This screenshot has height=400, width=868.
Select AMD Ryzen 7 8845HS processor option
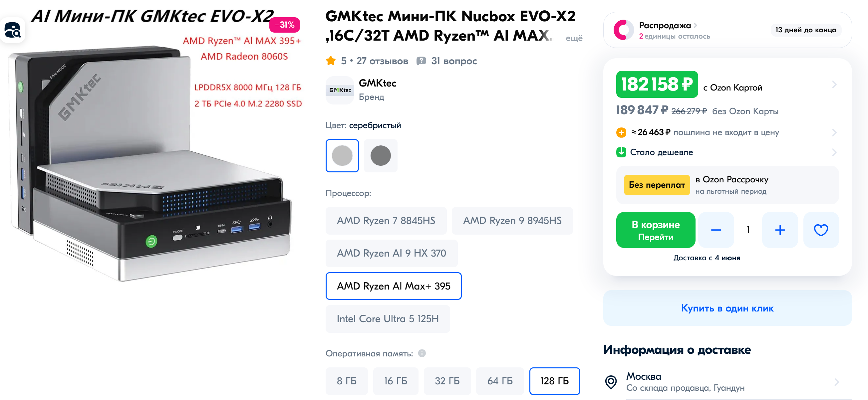click(386, 221)
